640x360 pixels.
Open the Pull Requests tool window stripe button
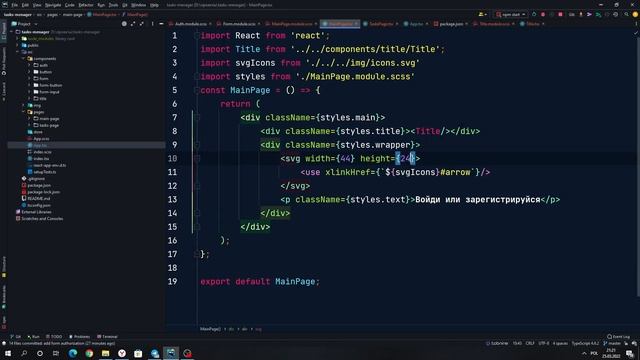(x=4, y=61)
